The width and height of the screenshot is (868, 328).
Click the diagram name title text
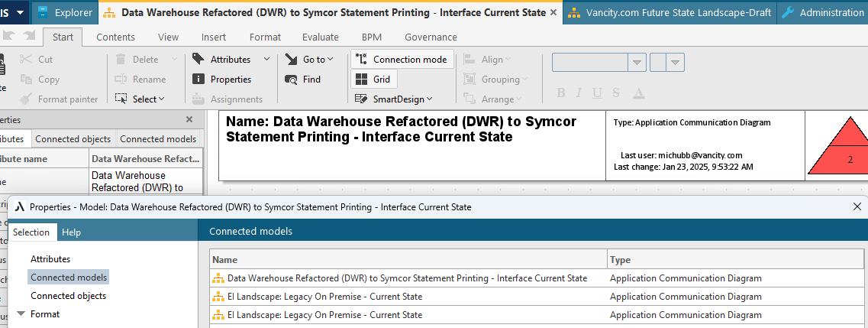tap(402, 128)
